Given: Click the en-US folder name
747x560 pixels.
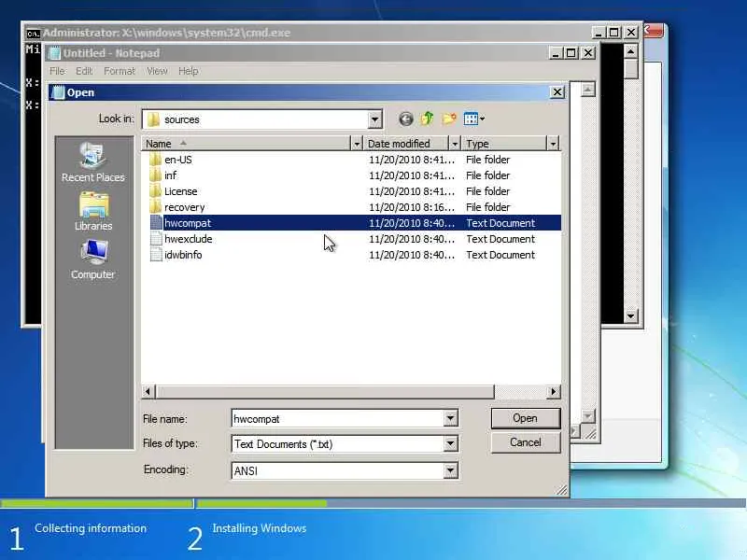Looking at the screenshot, I should (178, 160).
